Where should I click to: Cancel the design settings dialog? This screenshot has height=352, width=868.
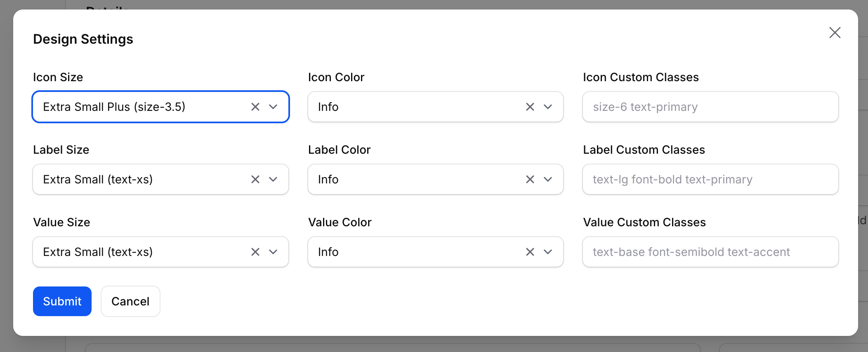pyautogui.click(x=130, y=301)
